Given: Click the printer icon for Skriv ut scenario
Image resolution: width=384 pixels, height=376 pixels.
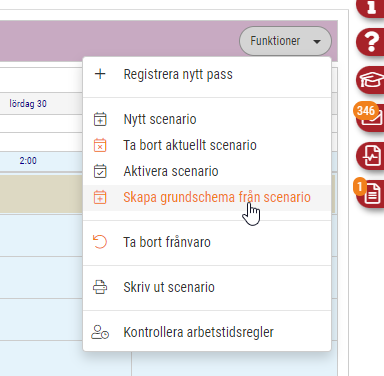Looking at the screenshot, I should 100,287.
